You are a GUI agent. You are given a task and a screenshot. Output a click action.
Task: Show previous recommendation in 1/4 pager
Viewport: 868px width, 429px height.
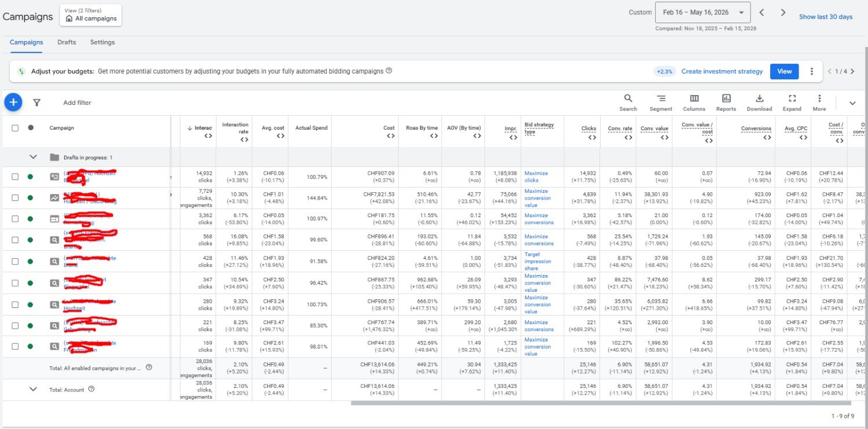coord(830,71)
